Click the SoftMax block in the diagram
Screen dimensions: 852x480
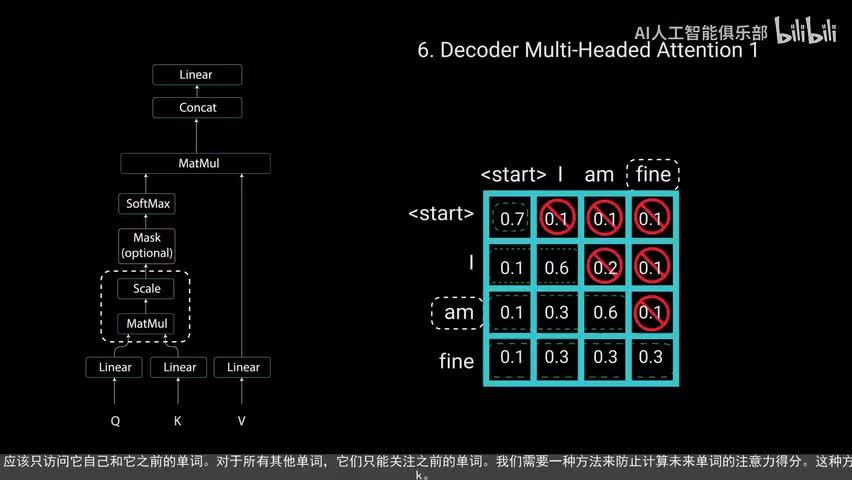(x=148, y=204)
